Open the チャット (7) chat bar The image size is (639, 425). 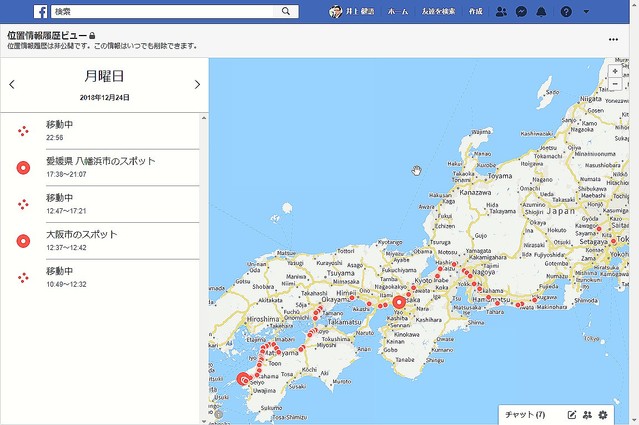525,414
